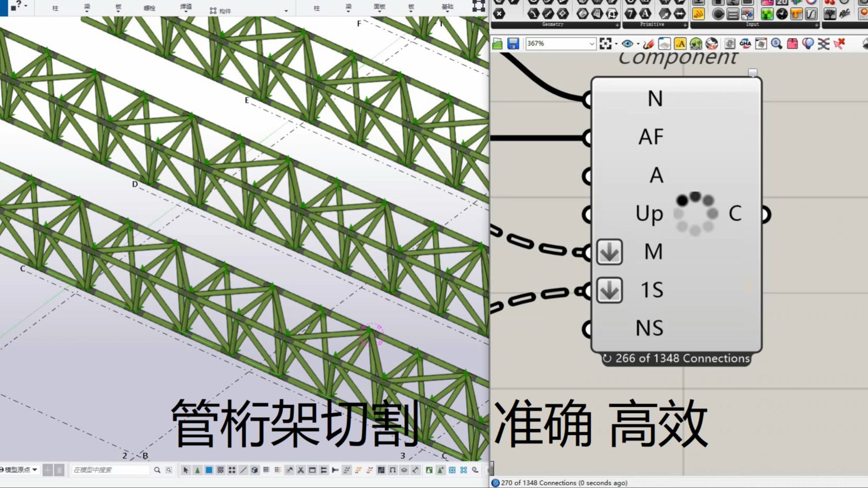The image size is (868, 488).
Task: Open the 基础 ribbon dropdown
Action: [447, 7]
